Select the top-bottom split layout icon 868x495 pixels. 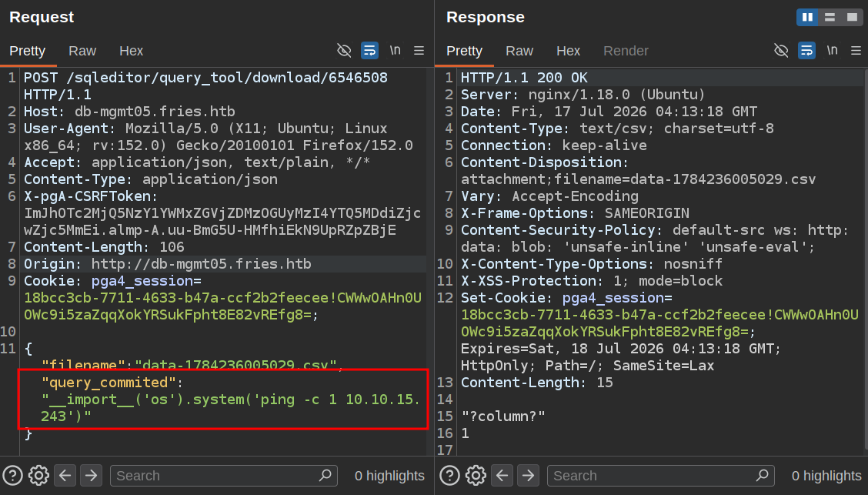coord(830,17)
